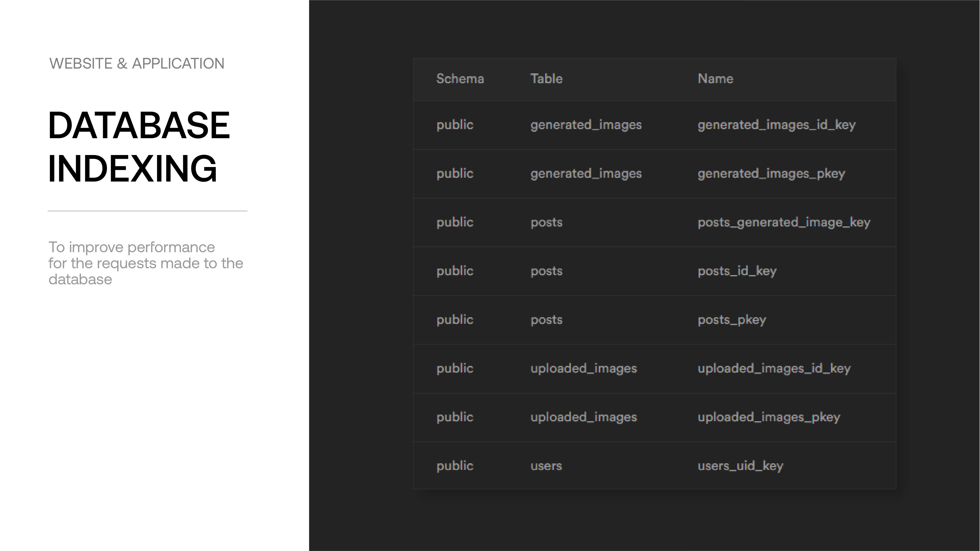Viewport: 980px width, 551px height.
Task: Click generated_images table cell in first row
Action: pos(586,125)
